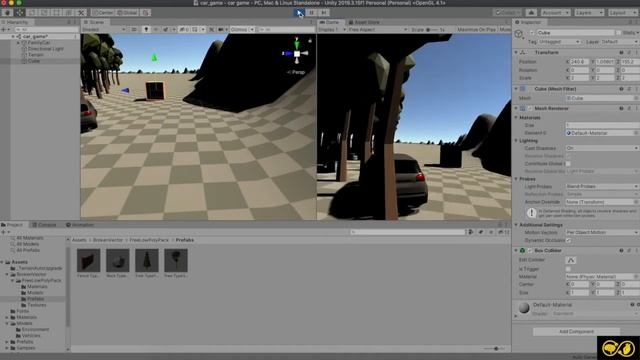The width and height of the screenshot is (640, 360).
Task: Click Default-Material preview sphere
Action: point(524,307)
